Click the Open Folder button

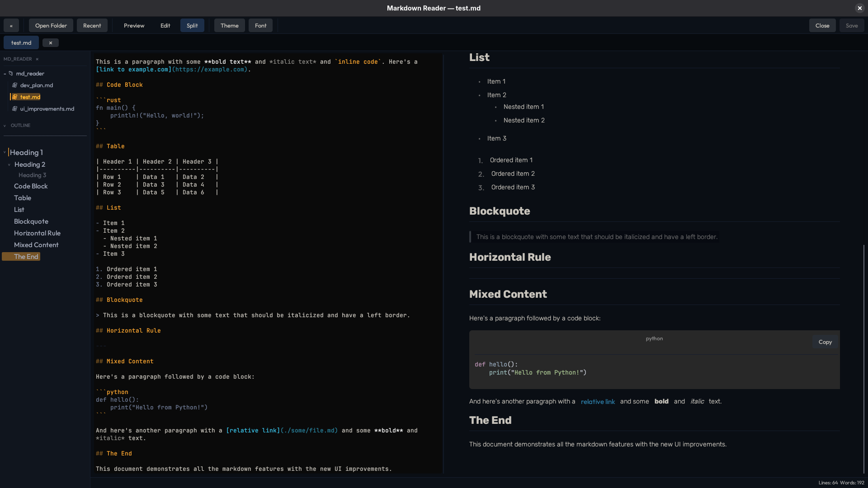point(51,25)
